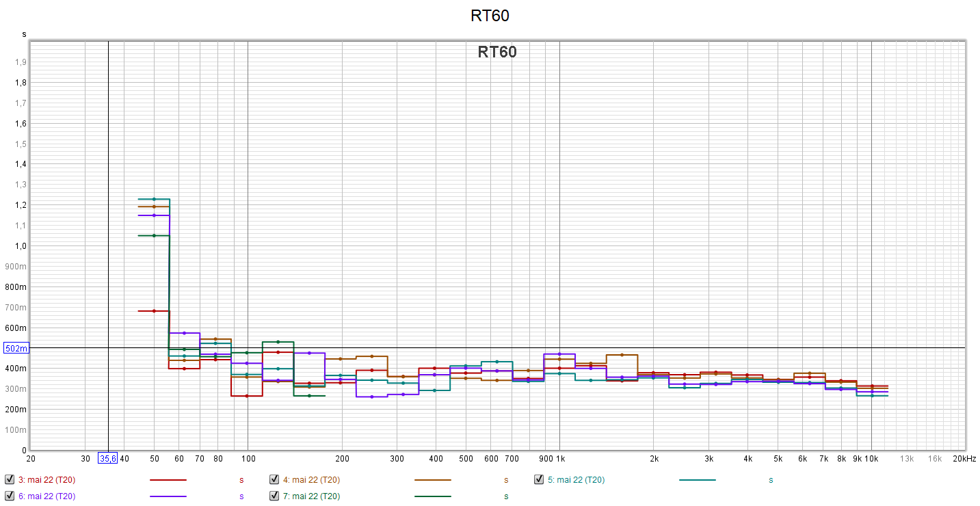
Task: Click the '35,6' frequency cursor box
Action: tap(107, 458)
